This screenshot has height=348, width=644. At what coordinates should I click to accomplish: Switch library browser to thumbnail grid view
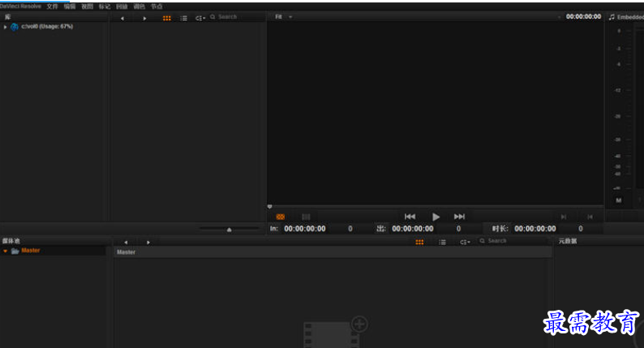(167, 18)
